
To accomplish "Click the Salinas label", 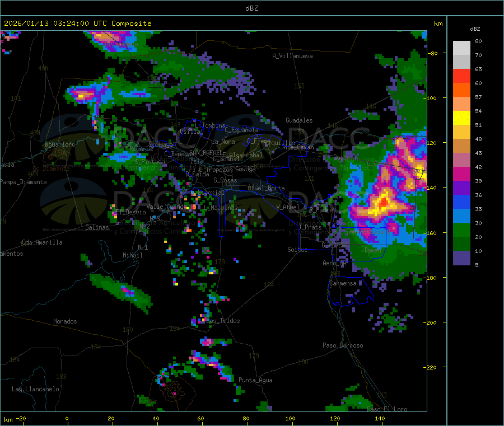I will tap(97, 227).
